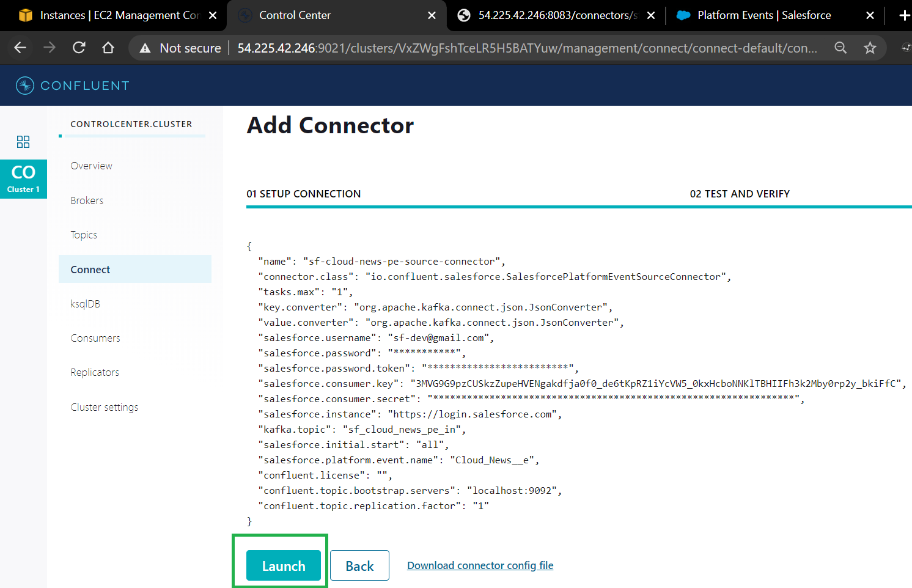Click the "salesforce.username" config line
This screenshot has width=912, height=588.
376,338
